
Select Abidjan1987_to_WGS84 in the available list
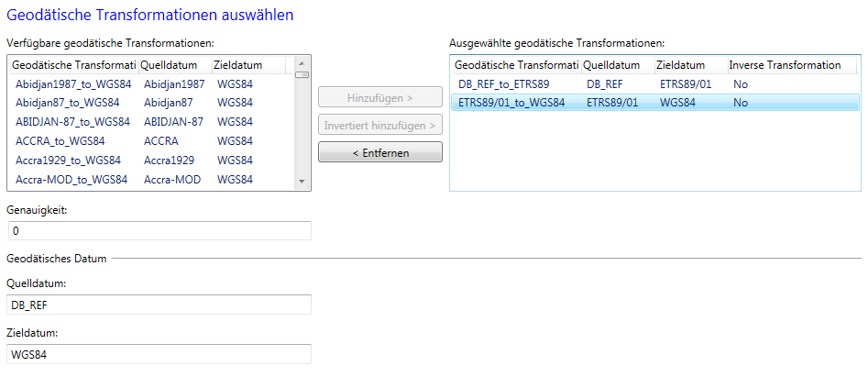pyautogui.click(x=73, y=84)
